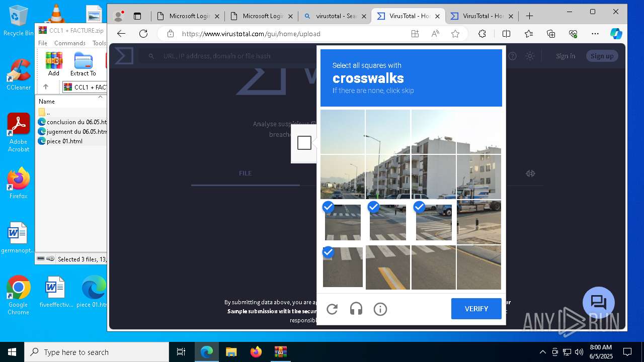The width and height of the screenshot is (644, 362).
Task: Open Recycle Bin desktop icon
Action: (19, 21)
